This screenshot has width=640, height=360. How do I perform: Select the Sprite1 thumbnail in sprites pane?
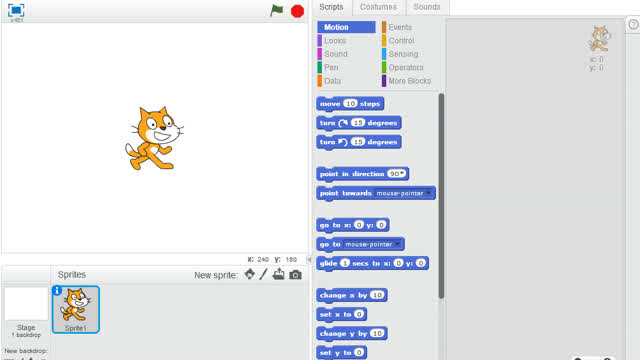[x=76, y=309]
